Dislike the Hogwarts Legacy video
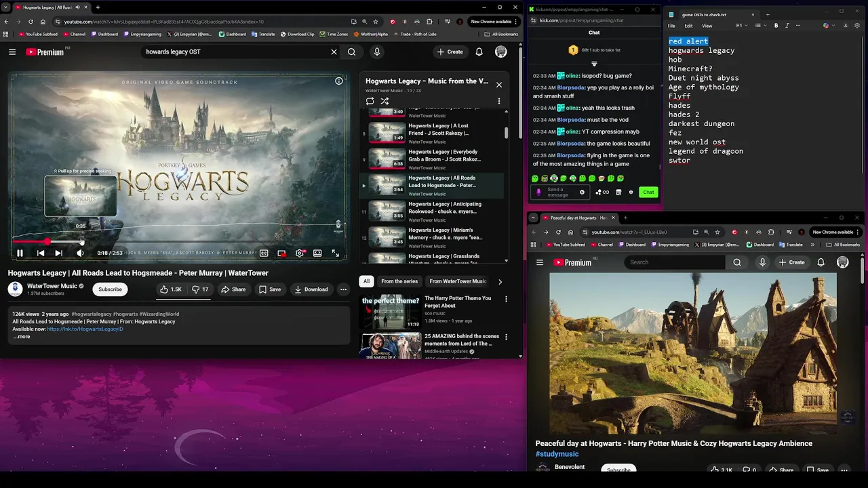Viewport: 868px width, 488px height. click(200, 289)
